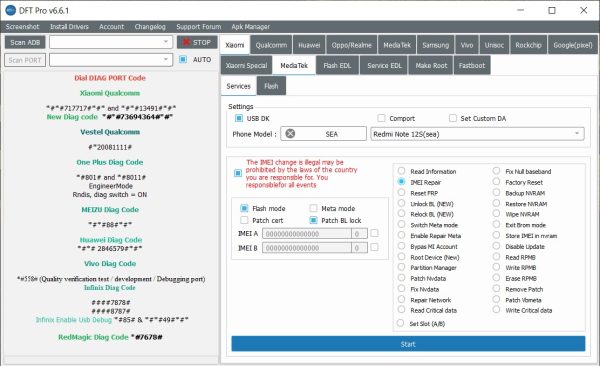Tick the checkbox next to IMEI A
The image size is (600, 366).
click(374, 233)
